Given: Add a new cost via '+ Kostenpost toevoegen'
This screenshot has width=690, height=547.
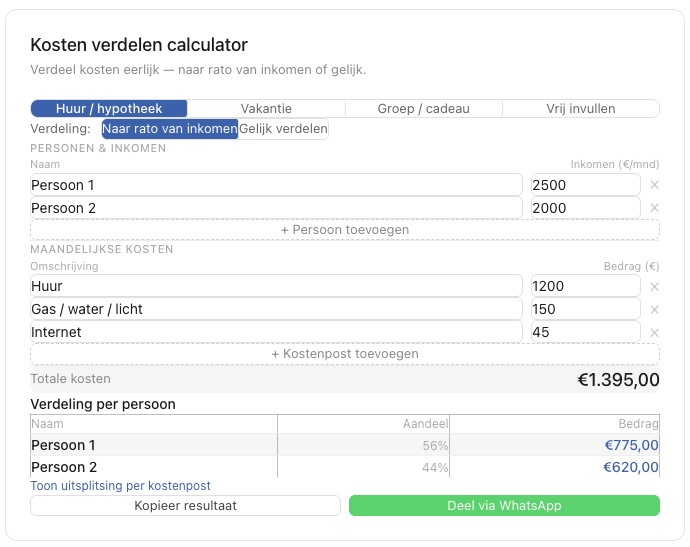Looking at the screenshot, I should coord(345,354).
